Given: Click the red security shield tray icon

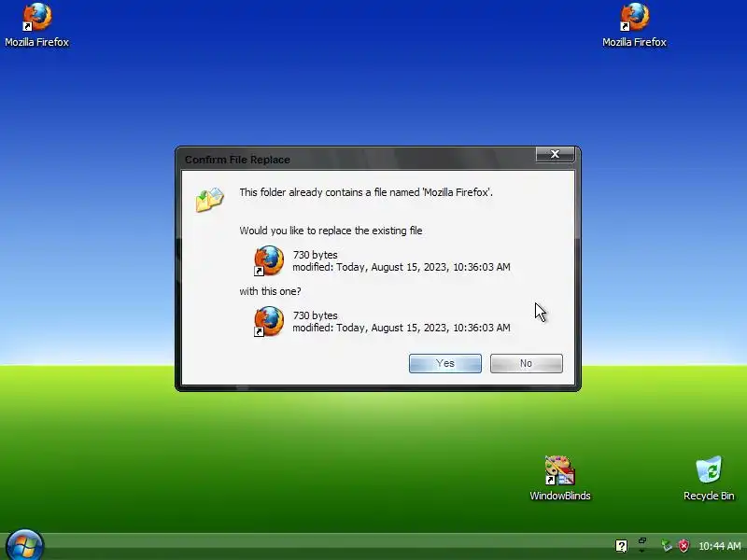Looking at the screenshot, I should (684, 546).
